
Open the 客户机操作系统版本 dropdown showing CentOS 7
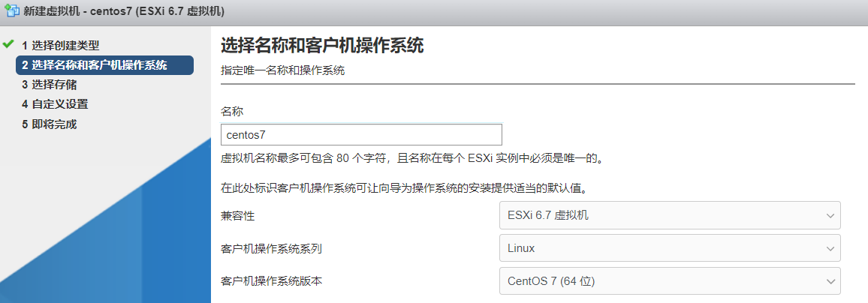tap(670, 281)
